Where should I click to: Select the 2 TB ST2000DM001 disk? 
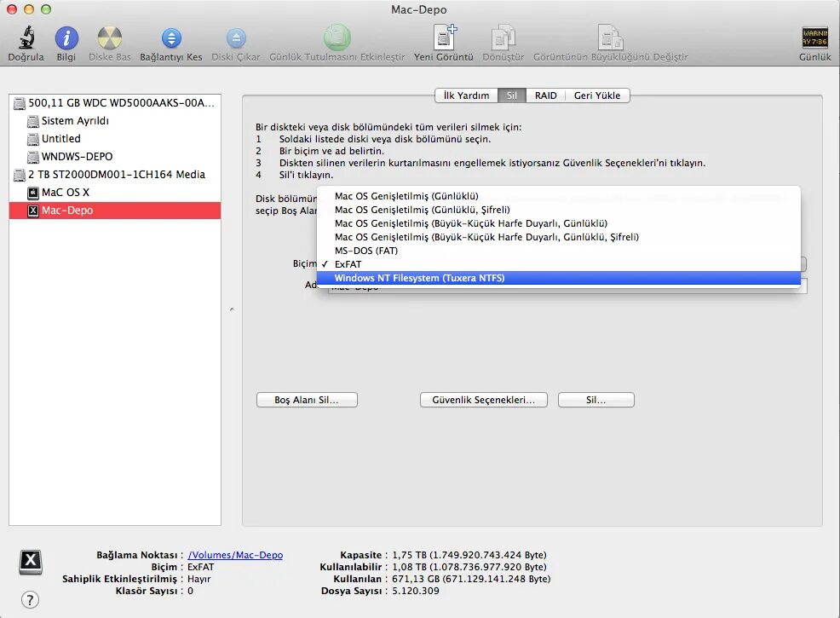tap(115, 174)
